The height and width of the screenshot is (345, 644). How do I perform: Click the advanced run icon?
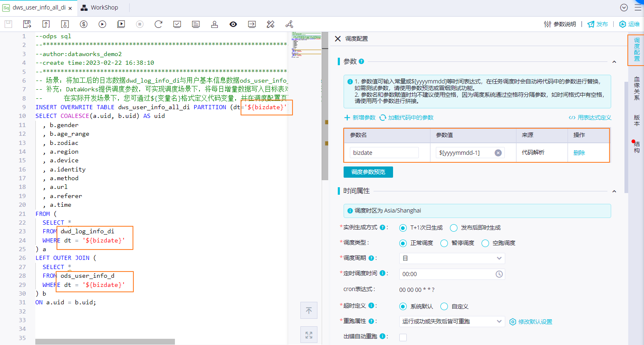coord(121,24)
